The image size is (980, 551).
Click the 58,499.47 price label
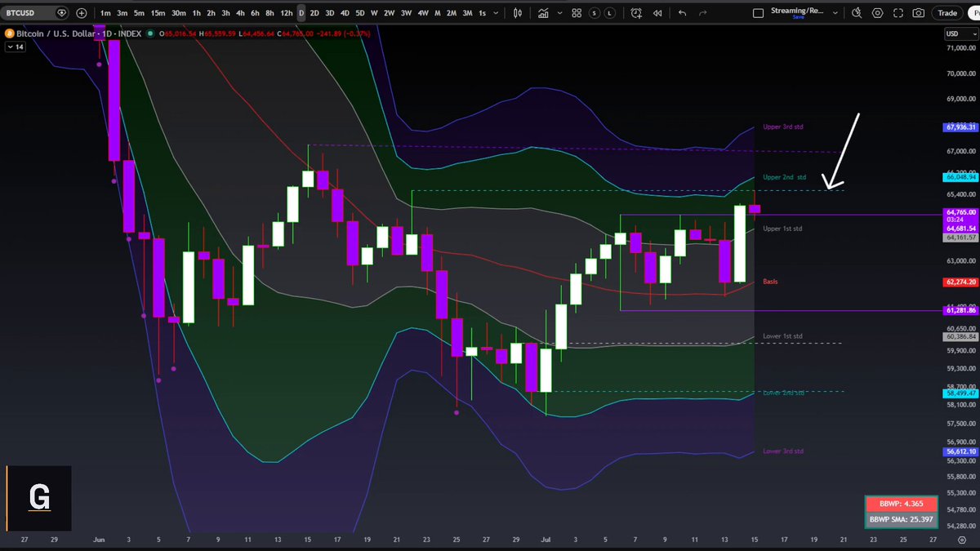pos(960,393)
